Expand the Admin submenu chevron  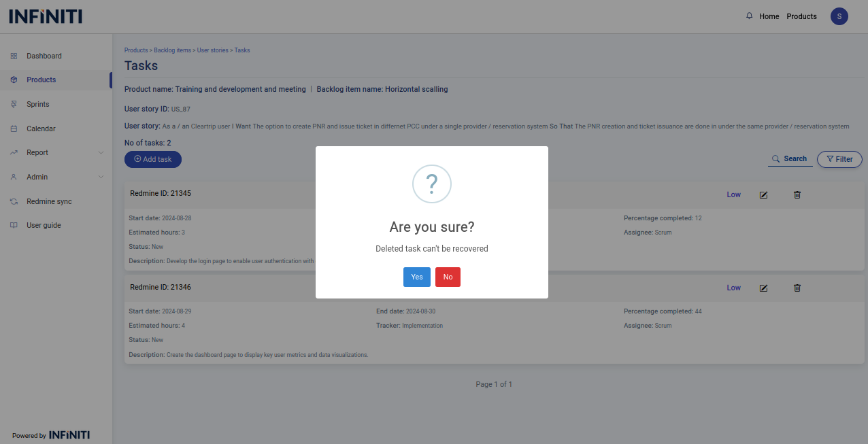pyautogui.click(x=101, y=177)
